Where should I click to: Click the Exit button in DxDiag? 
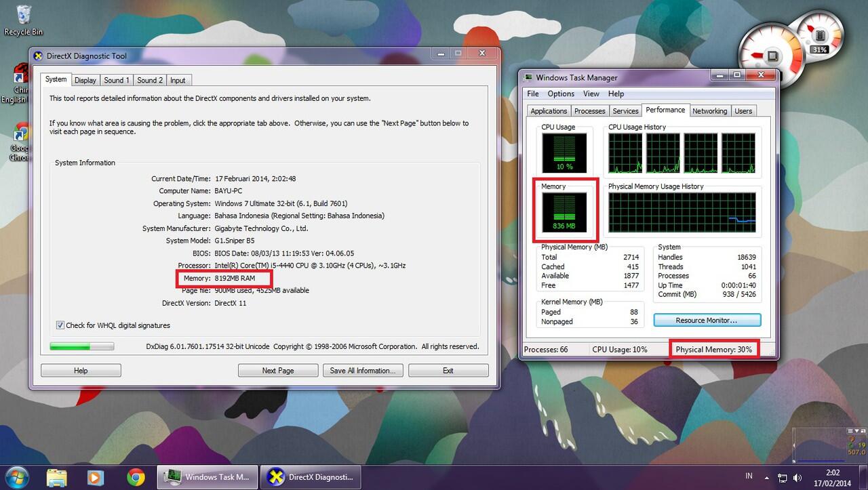448,371
